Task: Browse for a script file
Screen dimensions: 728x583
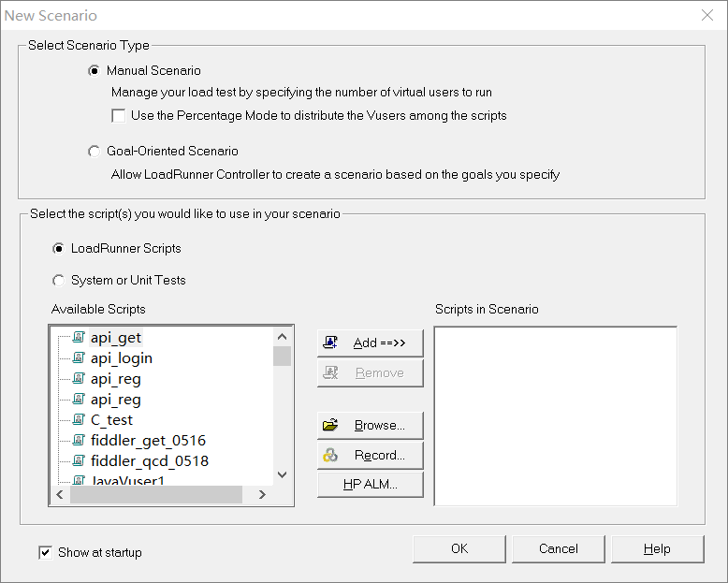Action: pos(371,426)
